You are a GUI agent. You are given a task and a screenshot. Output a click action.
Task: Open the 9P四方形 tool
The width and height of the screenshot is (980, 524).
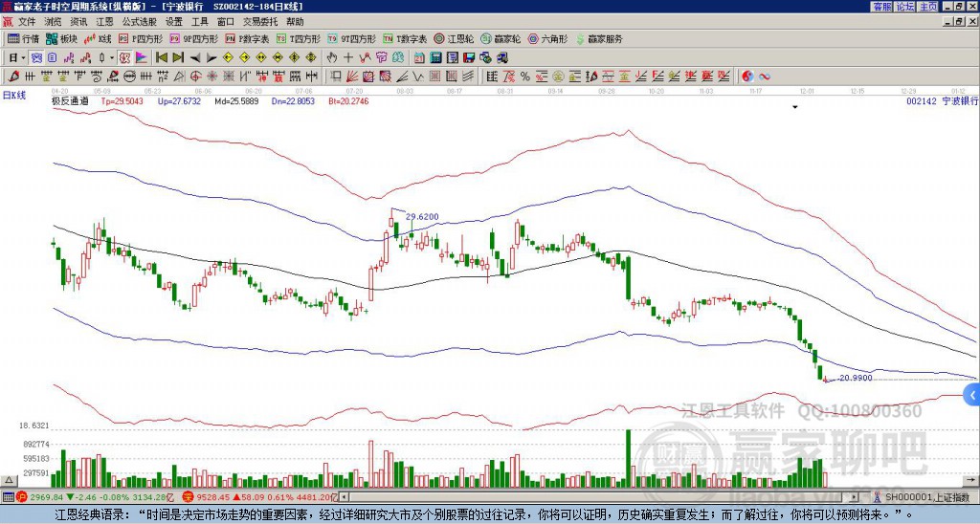coord(194,38)
